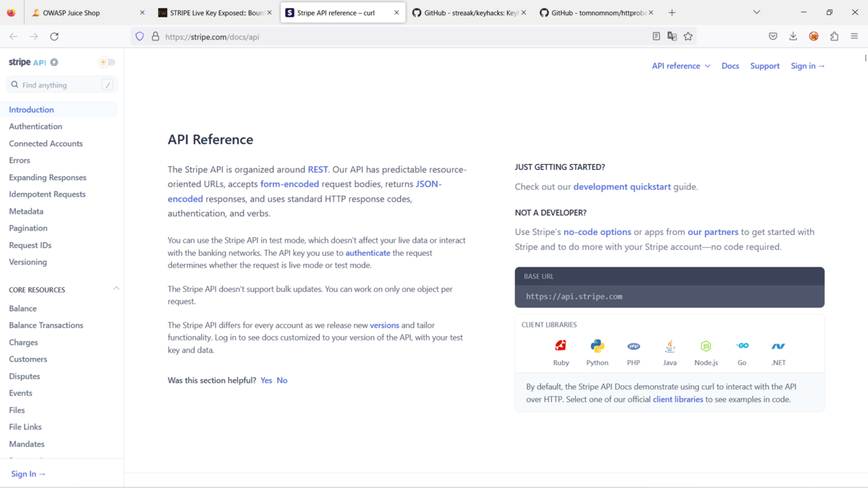Go back using the browser back arrow
Viewport: 868px width, 488px height.
pyautogui.click(x=13, y=36)
